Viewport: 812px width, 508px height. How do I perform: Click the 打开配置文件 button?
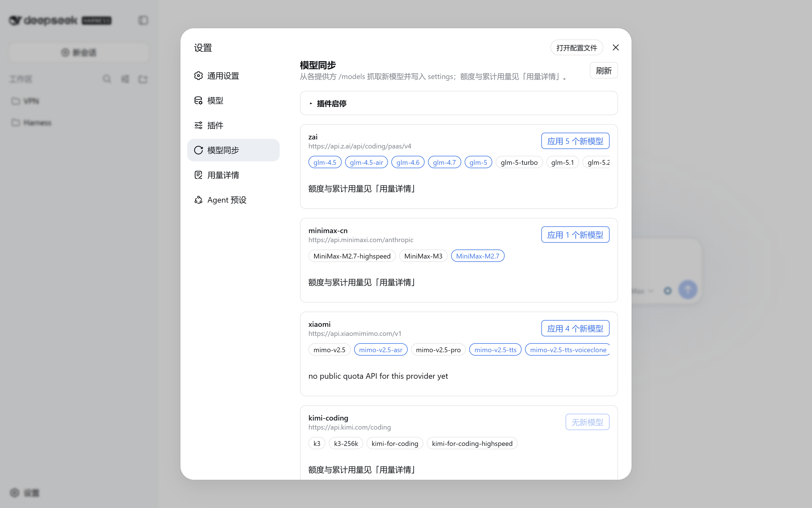[x=577, y=48]
